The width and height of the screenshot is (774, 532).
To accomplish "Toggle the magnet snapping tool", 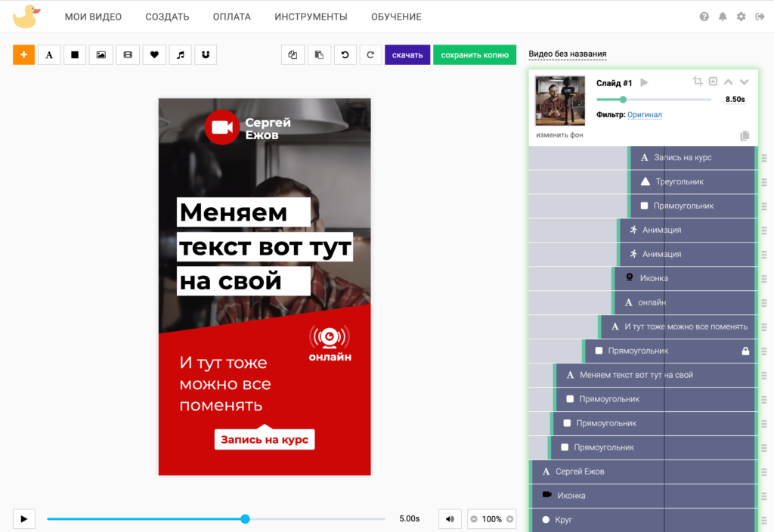I will pos(206,54).
